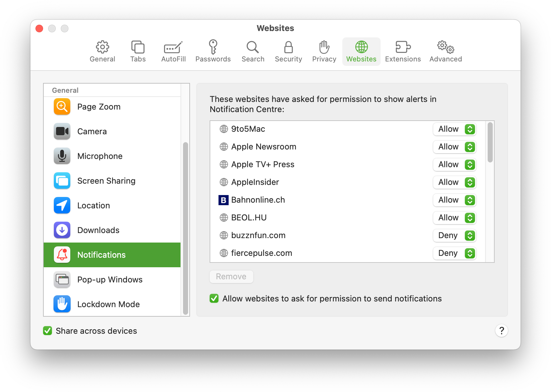
Task: Select Location in the sidebar list
Action: tap(112, 205)
